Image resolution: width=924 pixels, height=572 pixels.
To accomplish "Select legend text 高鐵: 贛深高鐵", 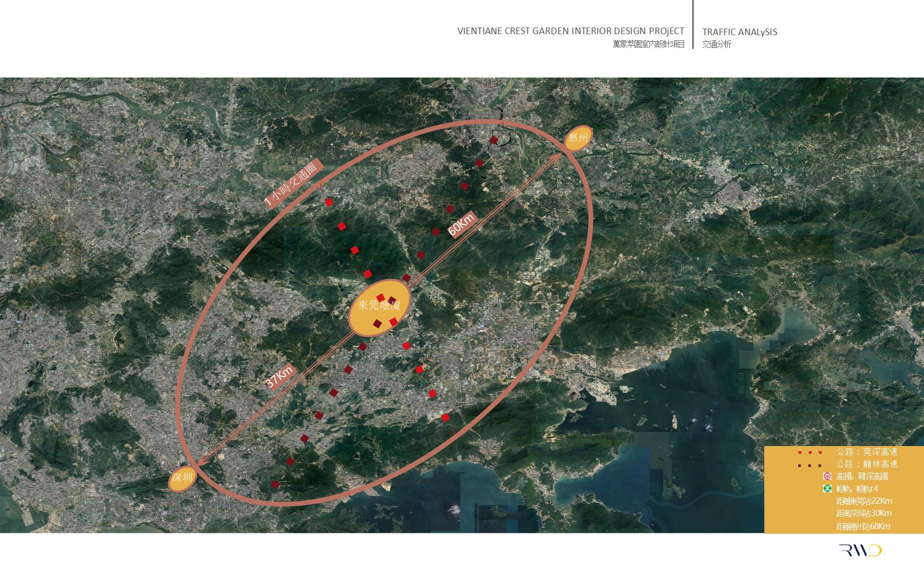I will (862, 477).
